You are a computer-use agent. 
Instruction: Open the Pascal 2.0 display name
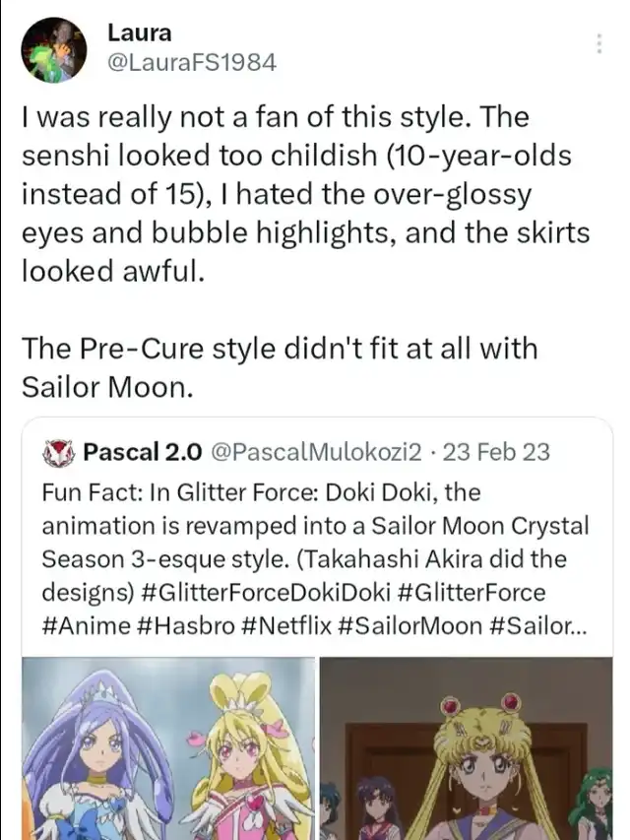142,452
